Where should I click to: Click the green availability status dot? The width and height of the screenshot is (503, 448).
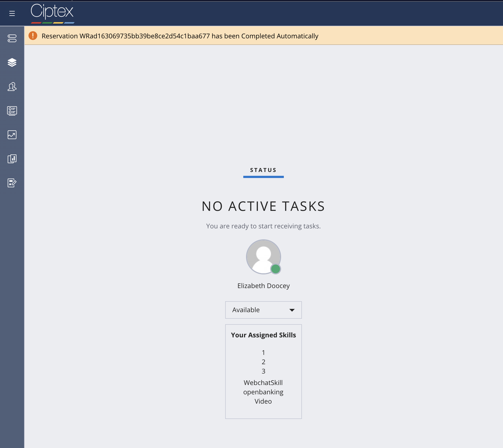[276, 269]
